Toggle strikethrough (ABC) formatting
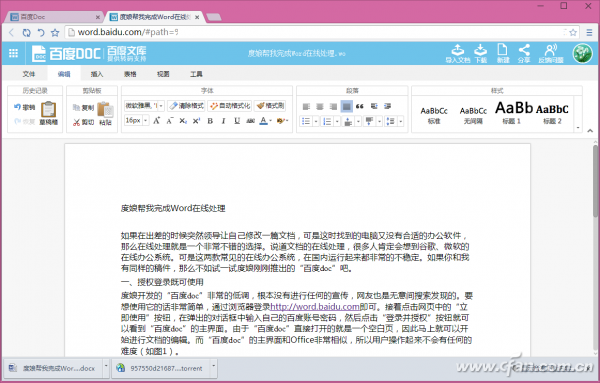 (251, 121)
